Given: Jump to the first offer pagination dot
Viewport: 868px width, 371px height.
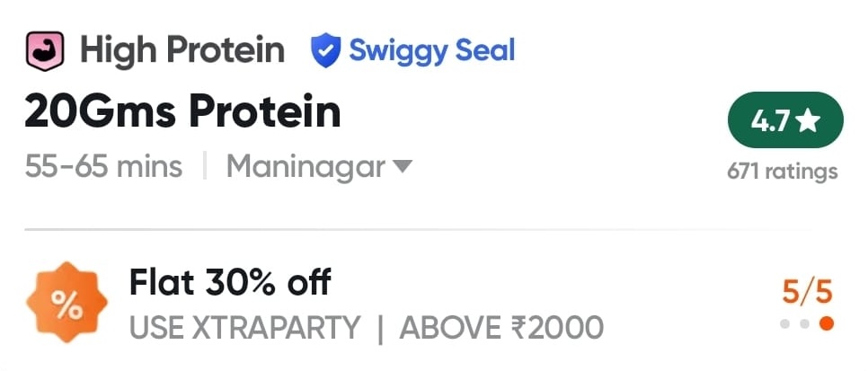Looking at the screenshot, I should tap(784, 323).
